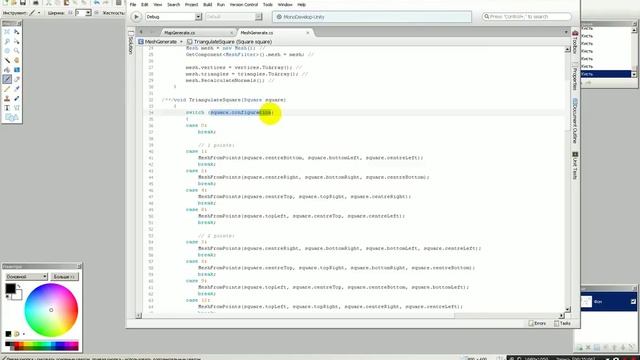Image resolution: width=640 pixels, height=360 pixels.
Task: Open the Help menu
Action: click(x=302, y=4)
